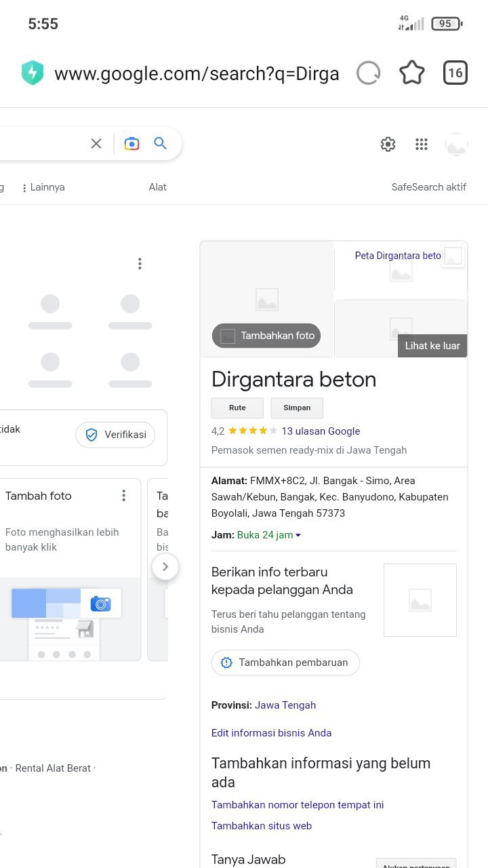Tap the URL address bar field
The image size is (488, 868).
197,73
